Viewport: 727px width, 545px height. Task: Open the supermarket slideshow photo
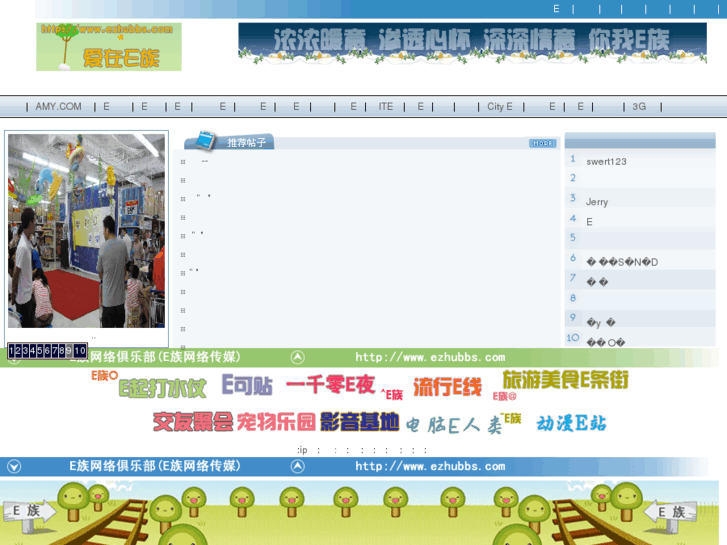tap(86, 231)
